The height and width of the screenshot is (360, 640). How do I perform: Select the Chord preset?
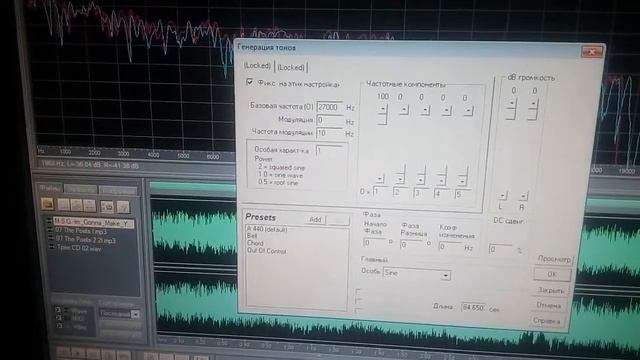click(255, 243)
